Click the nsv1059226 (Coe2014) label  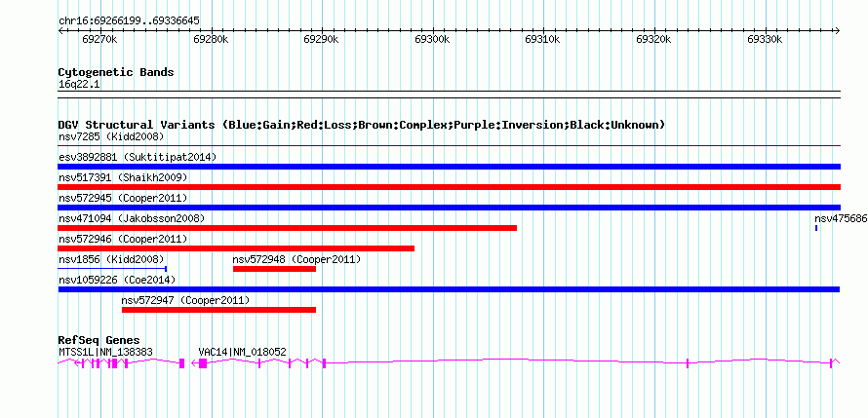point(117,280)
